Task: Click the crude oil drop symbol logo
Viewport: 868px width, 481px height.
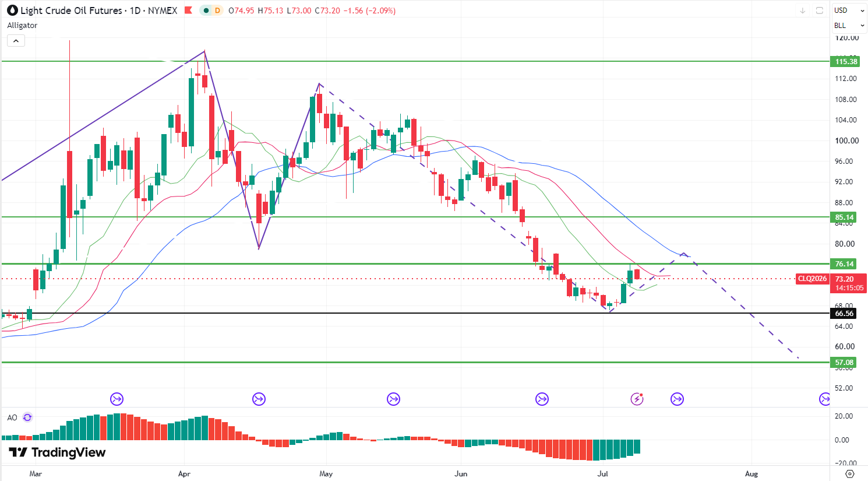Action: point(12,10)
